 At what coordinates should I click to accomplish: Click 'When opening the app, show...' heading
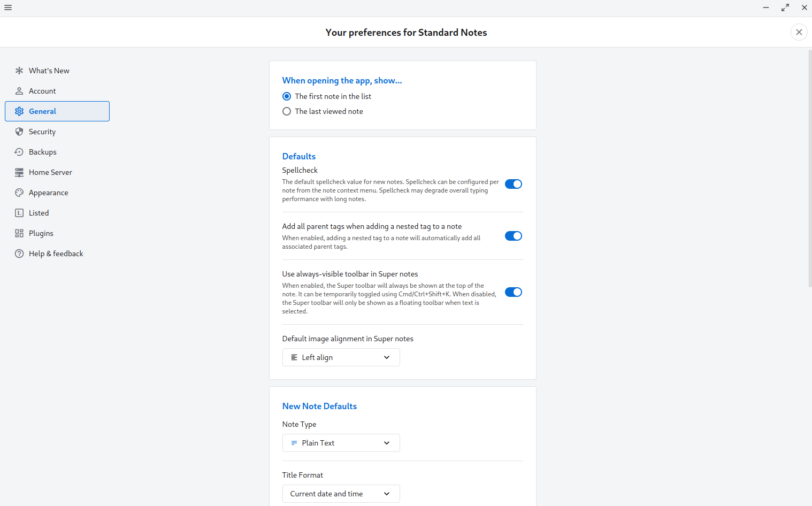tap(342, 80)
